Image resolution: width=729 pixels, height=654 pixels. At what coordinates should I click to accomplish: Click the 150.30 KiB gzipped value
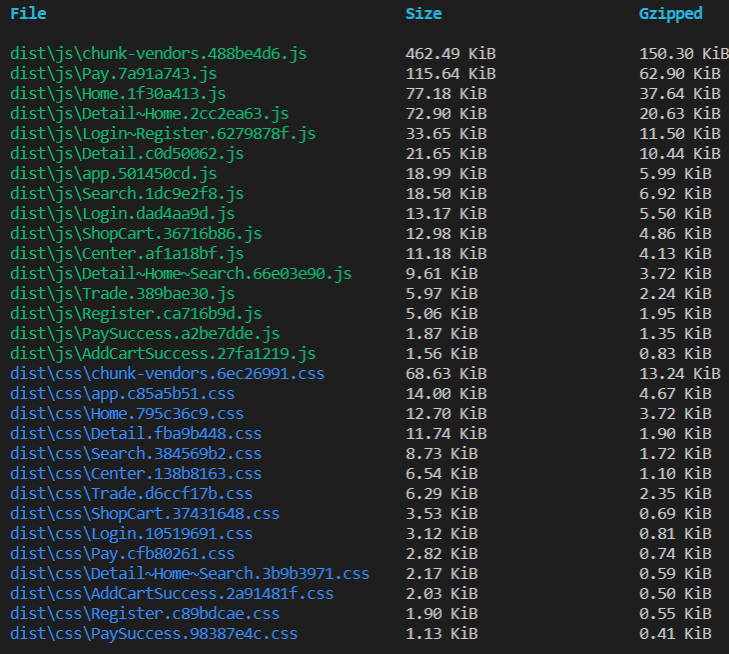pos(684,53)
